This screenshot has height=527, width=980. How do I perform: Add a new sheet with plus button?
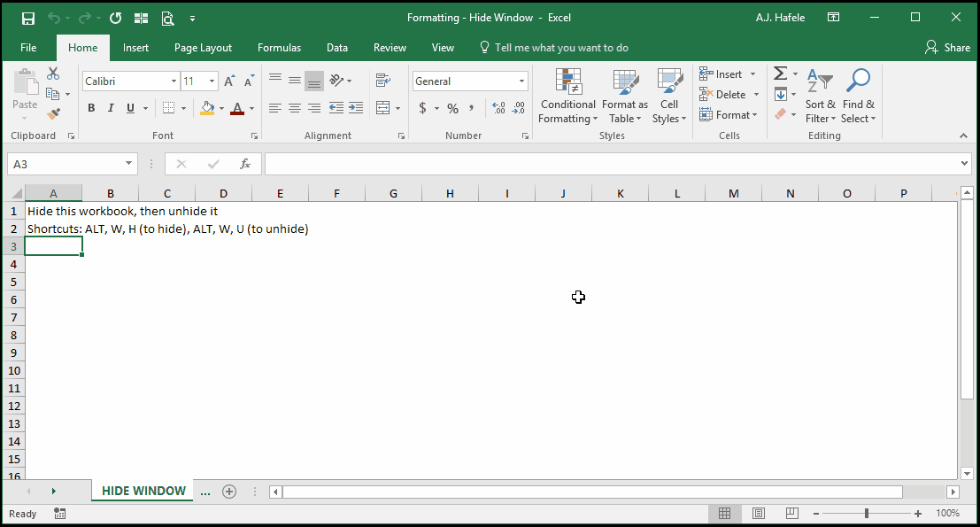pos(229,492)
